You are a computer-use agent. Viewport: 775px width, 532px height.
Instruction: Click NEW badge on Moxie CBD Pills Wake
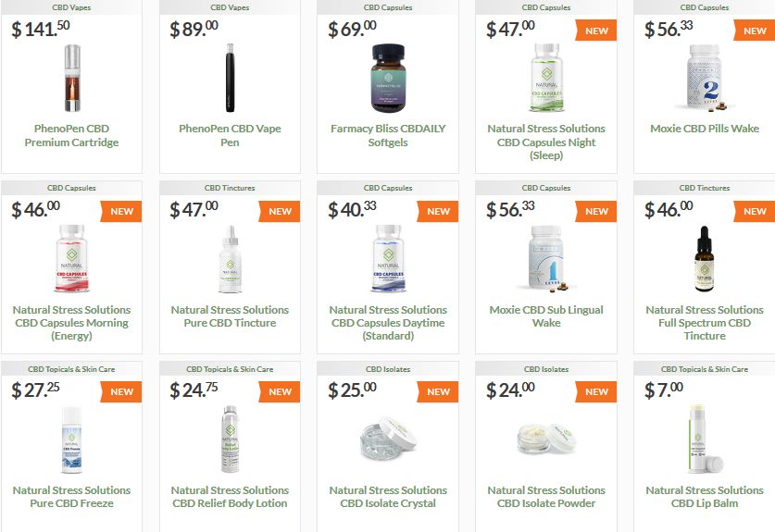point(755,31)
